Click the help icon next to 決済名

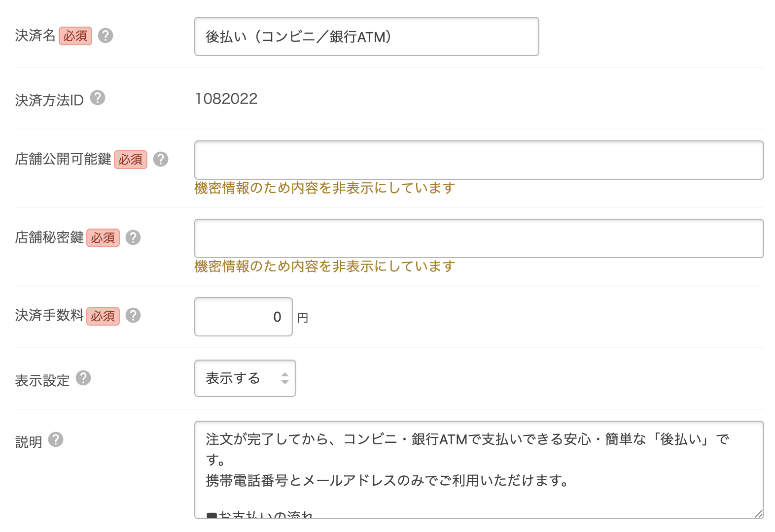(x=106, y=35)
